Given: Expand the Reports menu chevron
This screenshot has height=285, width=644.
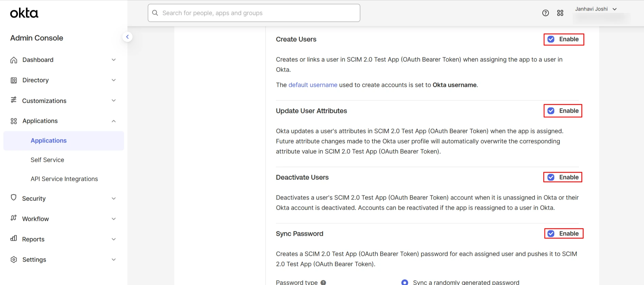Looking at the screenshot, I should 114,239.
